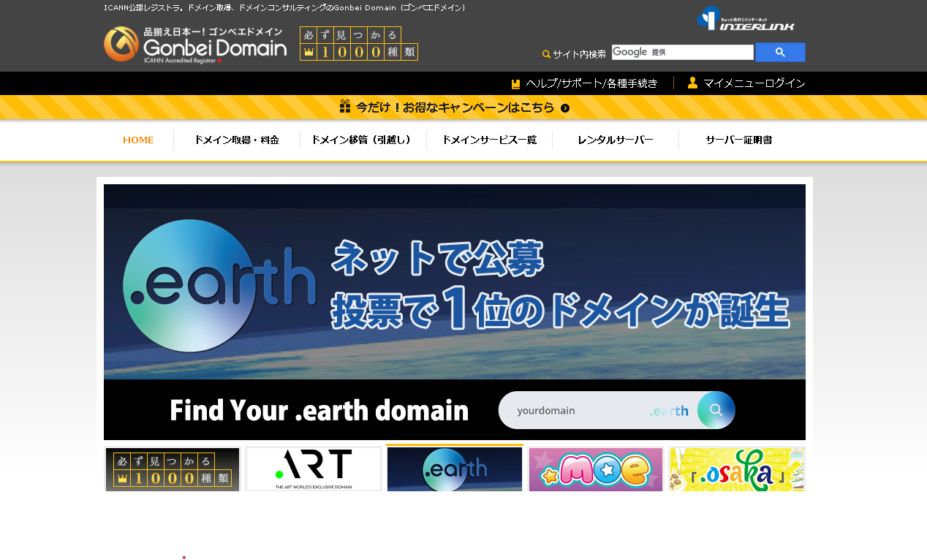The image size is (927, 560).
Task: Open レンタルサーバー menu
Action: [x=616, y=140]
